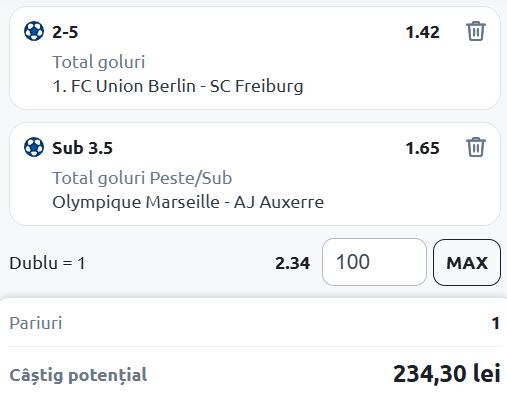The height and width of the screenshot is (400, 507).
Task: Open the Olympique Marseille - AJ Auxerre match
Action: [188, 202]
